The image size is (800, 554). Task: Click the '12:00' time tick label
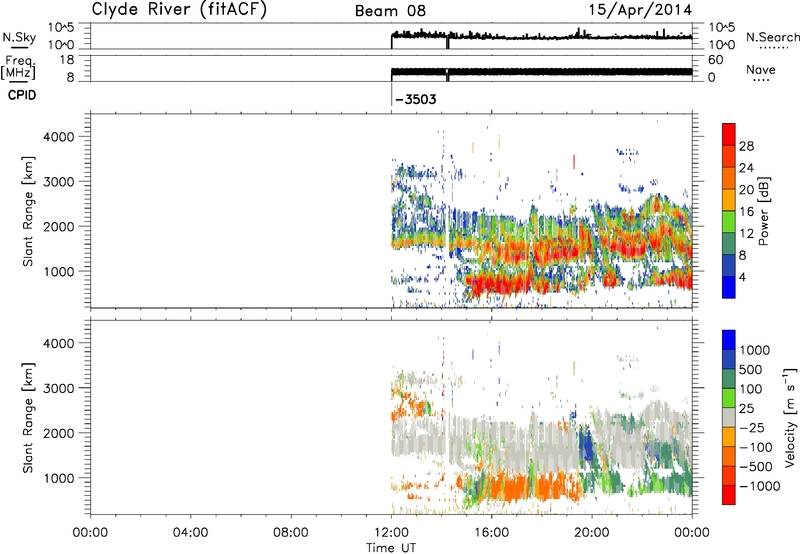click(391, 533)
